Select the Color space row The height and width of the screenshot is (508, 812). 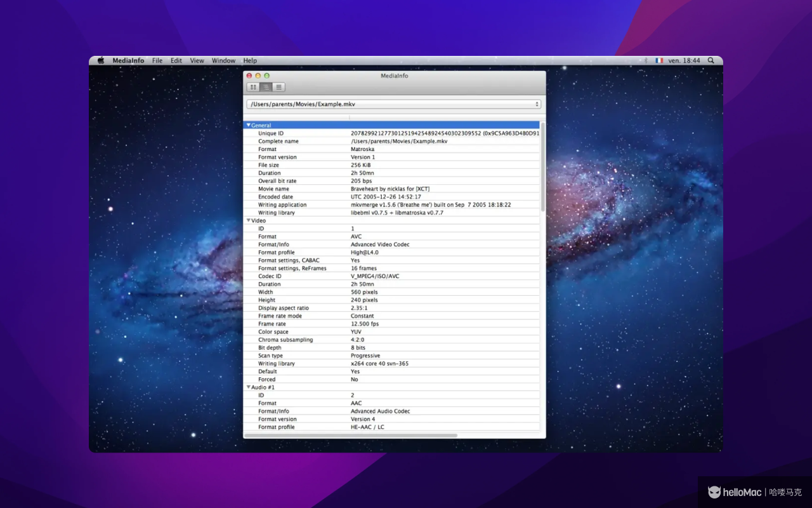392,331
